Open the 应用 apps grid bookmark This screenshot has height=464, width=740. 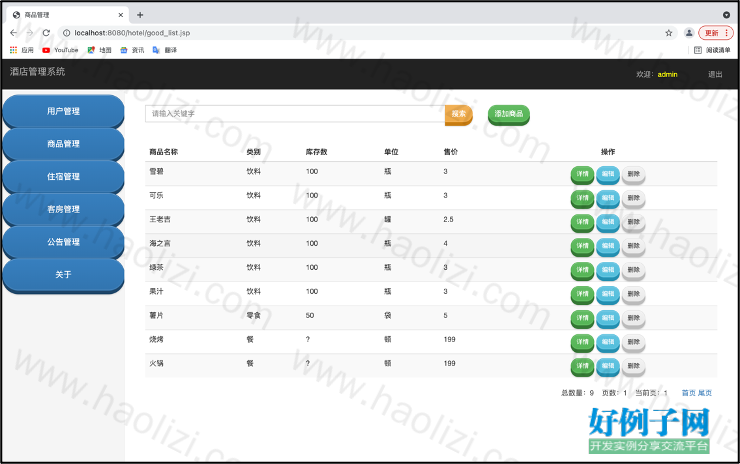point(22,50)
